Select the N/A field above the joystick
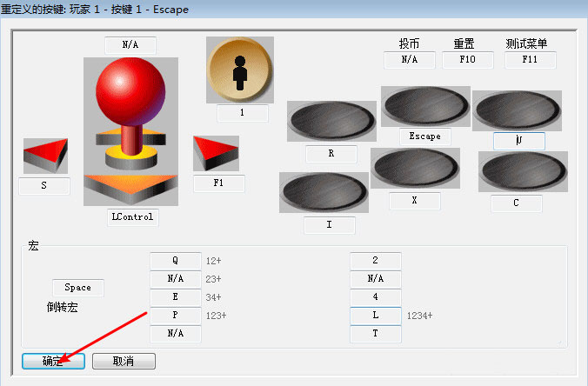 coord(130,45)
